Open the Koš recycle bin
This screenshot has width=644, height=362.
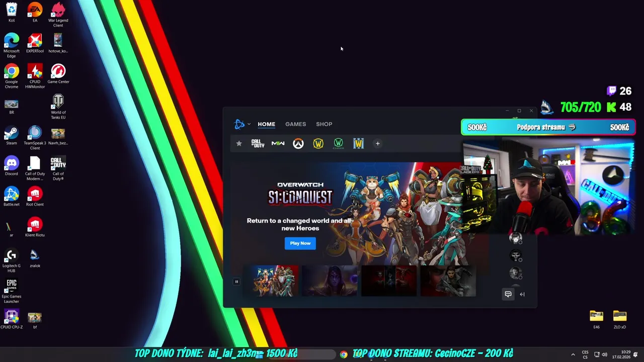[12, 12]
